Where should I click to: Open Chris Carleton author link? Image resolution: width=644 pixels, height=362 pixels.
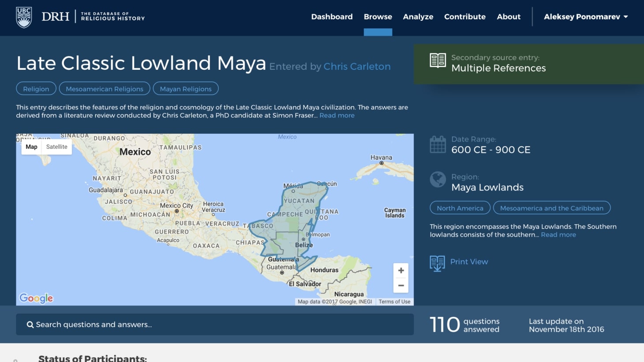[357, 67]
